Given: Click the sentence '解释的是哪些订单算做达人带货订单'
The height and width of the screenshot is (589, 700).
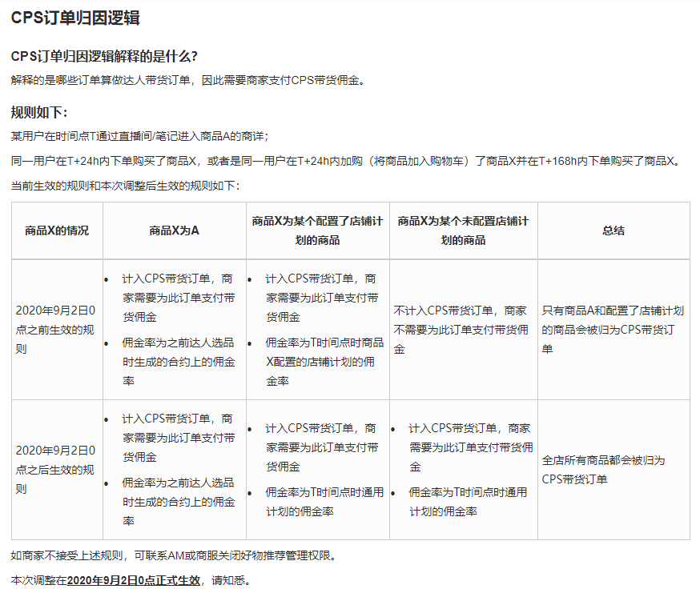Looking at the screenshot, I should point(100,80).
